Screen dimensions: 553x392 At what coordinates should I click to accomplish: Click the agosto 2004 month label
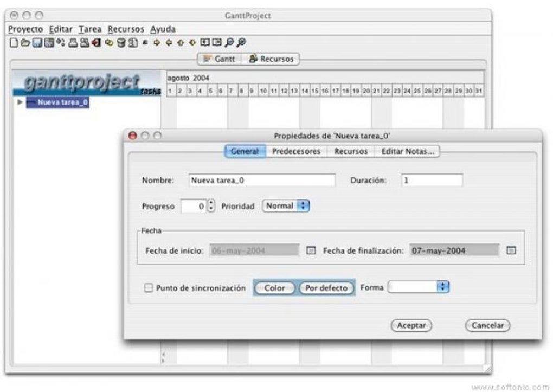(188, 78)
